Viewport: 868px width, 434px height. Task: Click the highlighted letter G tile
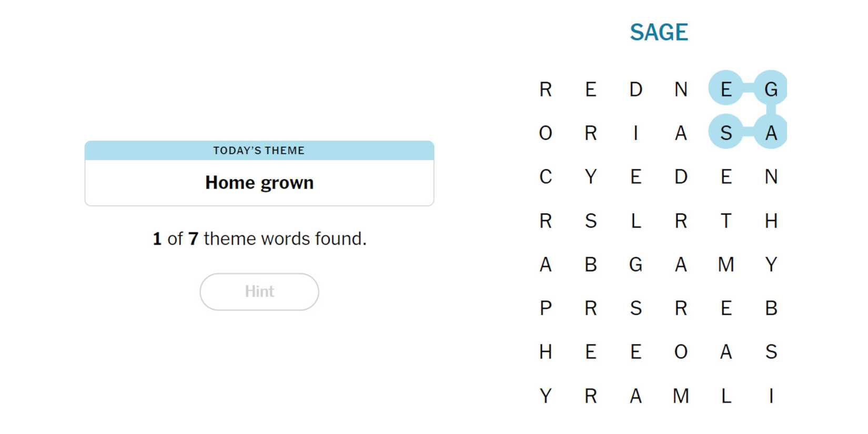[771, 89]
